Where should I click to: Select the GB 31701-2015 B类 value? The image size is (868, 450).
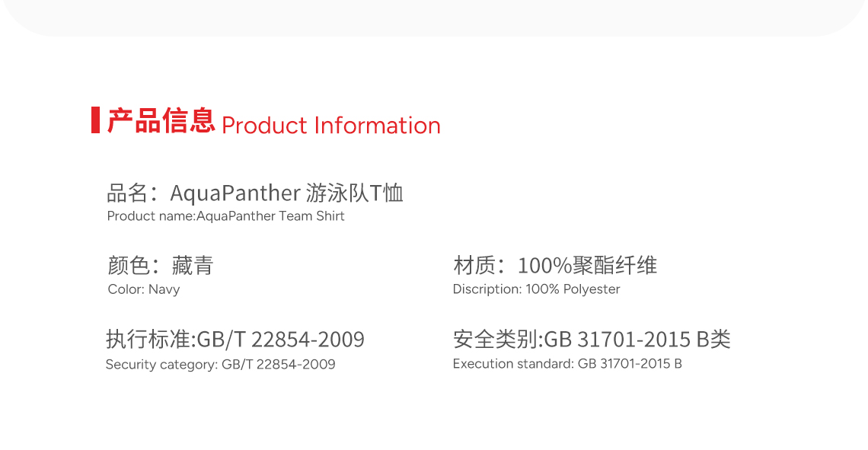point(637,339)
